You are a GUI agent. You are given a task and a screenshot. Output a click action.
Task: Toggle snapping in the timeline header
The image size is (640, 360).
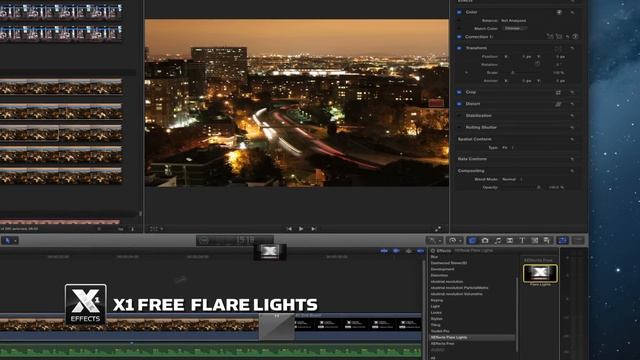tap(420, 251)
